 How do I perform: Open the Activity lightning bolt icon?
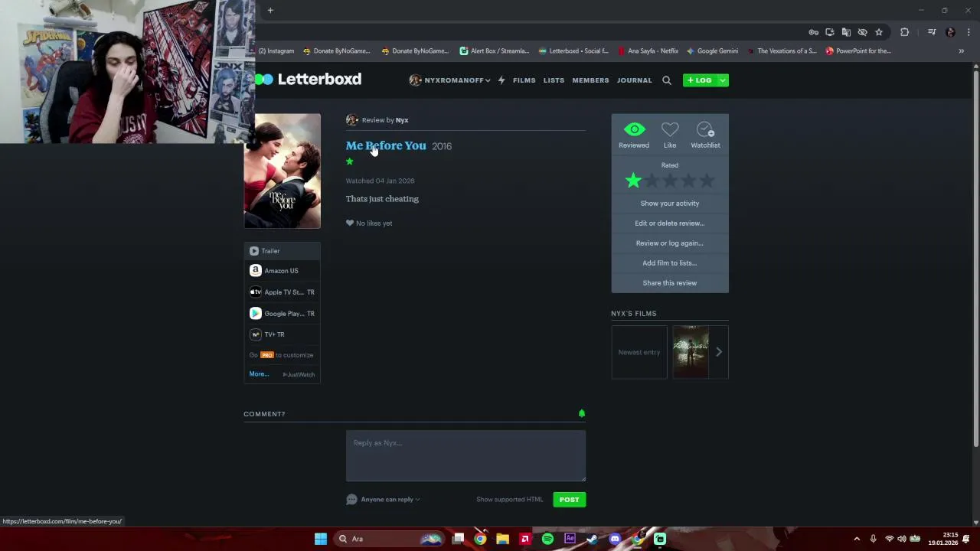pyautogui.click(x=501, y=80)
